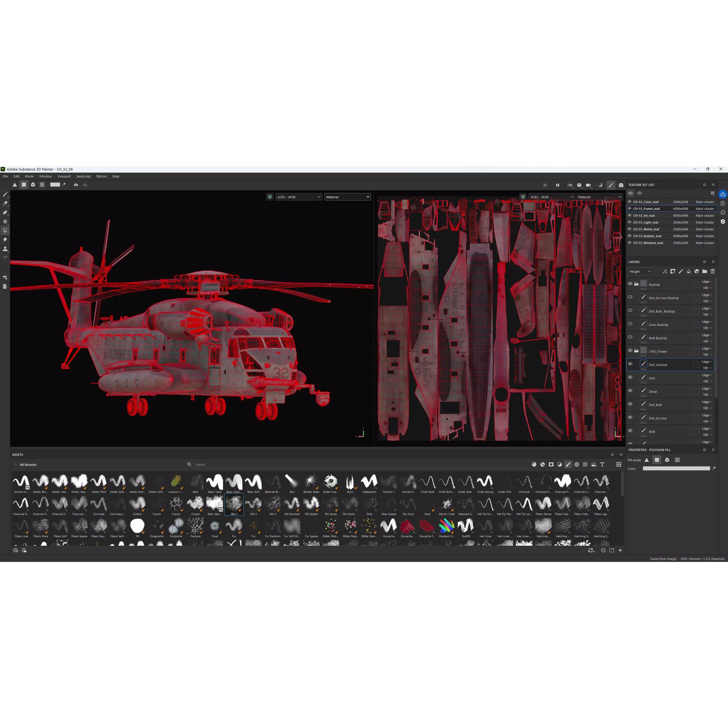Open the Substance 3D assets icon

[723, 222]
